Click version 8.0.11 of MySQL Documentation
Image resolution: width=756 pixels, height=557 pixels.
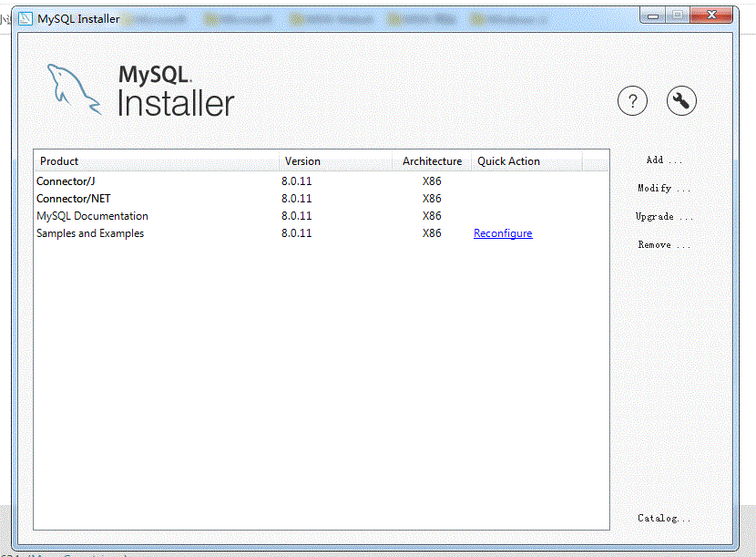pos(297,216)
